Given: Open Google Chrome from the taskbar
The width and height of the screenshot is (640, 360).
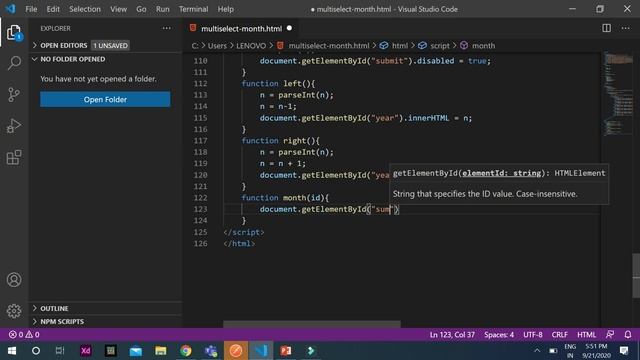Looking at the screenshot, I should tap(186, 351).
